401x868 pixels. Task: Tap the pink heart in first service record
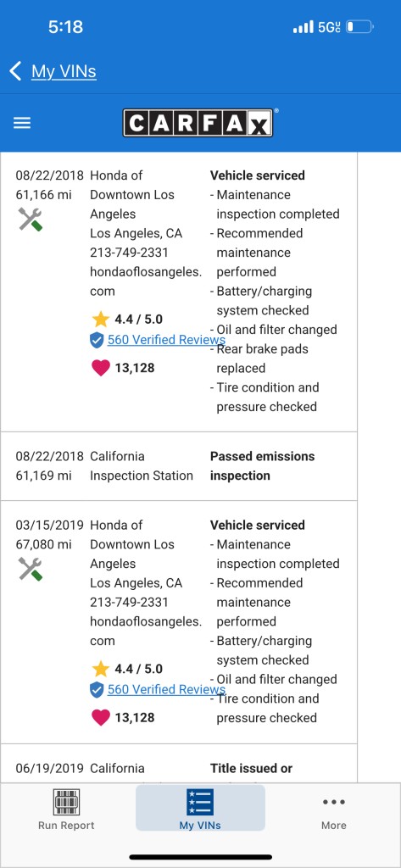click(x=101, y=368)
